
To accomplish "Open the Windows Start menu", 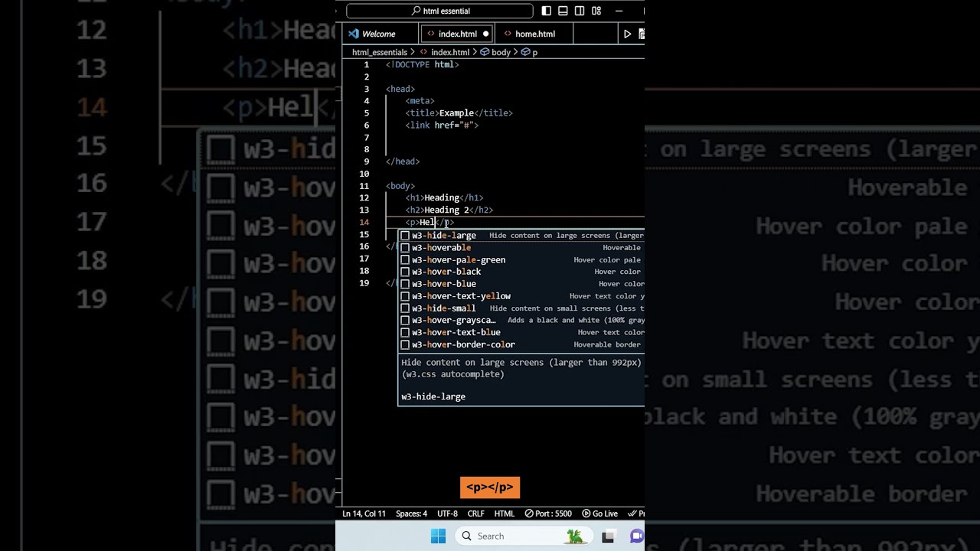I will pyautogui.click(x=438, y=536).
